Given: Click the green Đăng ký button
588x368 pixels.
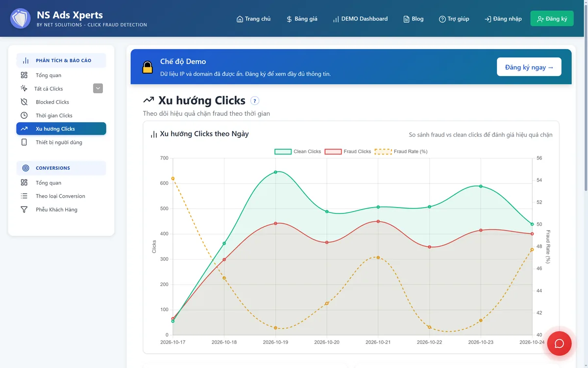Looking at the screenshot, I should [552, 19].
